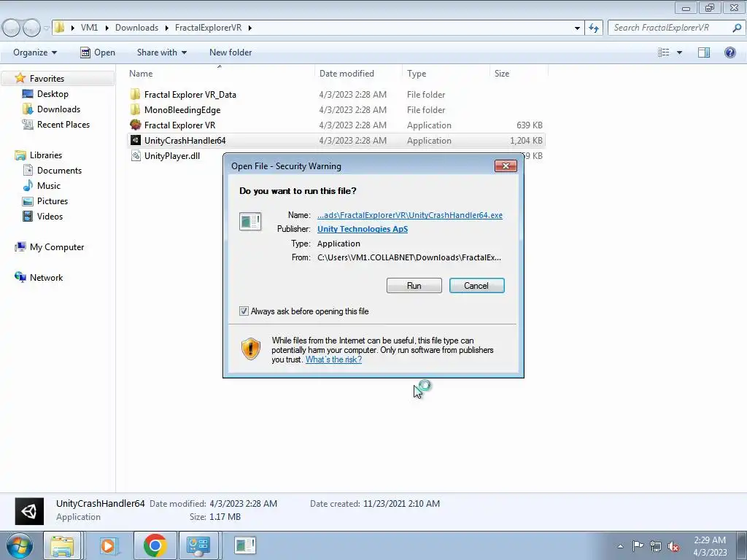Toggle the preview pane icon
Viewport: 747px width, 560px height.
[704, 52]
